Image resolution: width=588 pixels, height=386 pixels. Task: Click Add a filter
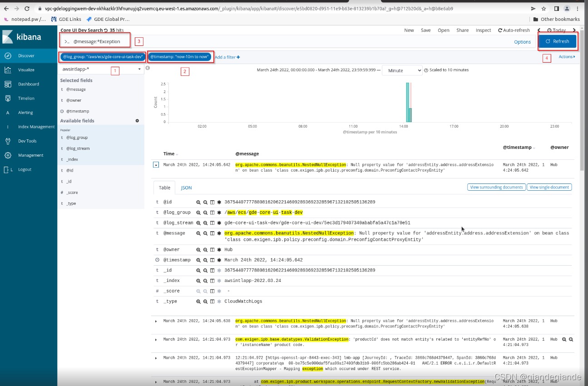point(227,57)
